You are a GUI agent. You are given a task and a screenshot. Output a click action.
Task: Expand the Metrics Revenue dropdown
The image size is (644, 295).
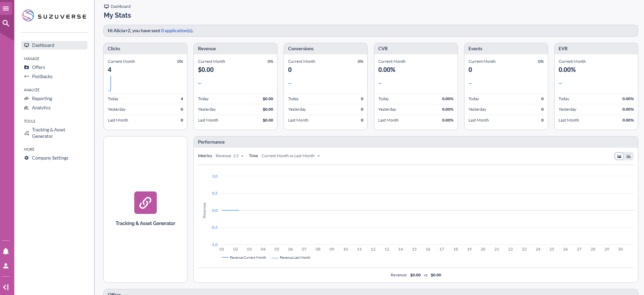[230, 156]
